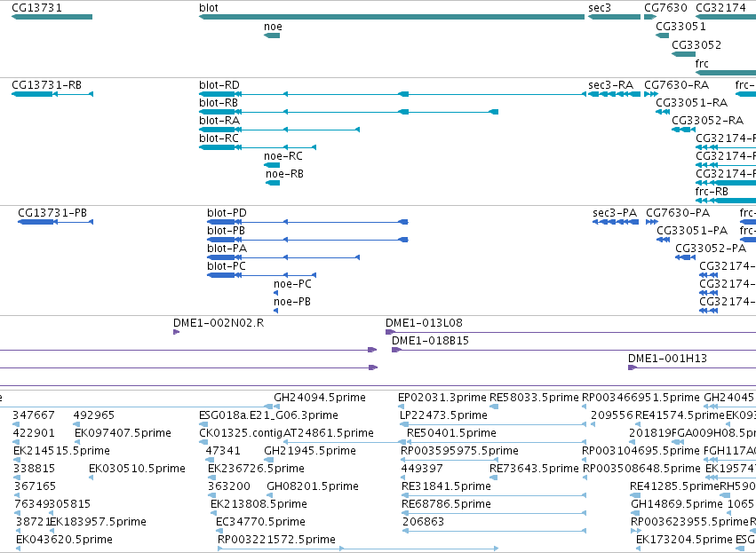The width and height of the screenshot is (756, 553).
Task: Click the noe-RC transcript glyph
Action: (x=272, y=165)
